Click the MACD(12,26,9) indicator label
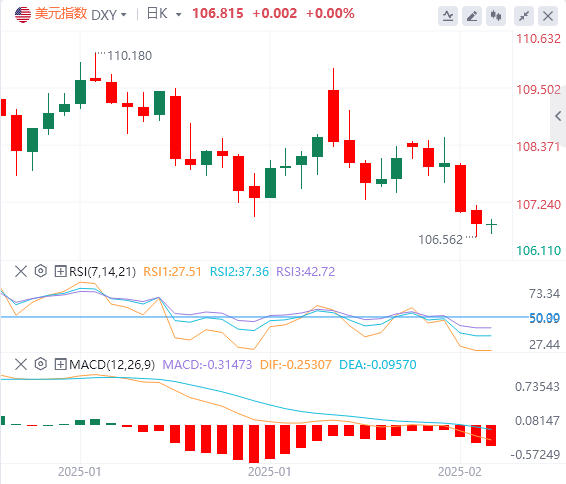The width and height of the screenshot is (566, 484). point(112,365)
